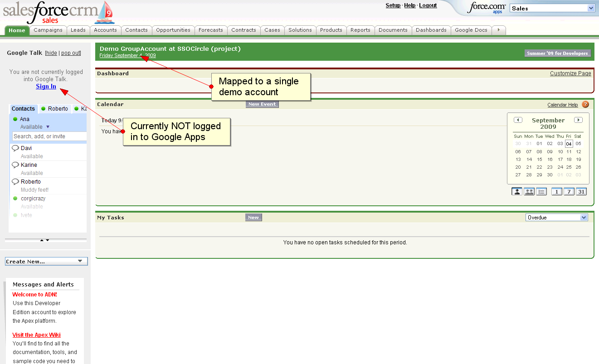
Task: Switch to day view icon '1'
Action: (x=557, y=191)
